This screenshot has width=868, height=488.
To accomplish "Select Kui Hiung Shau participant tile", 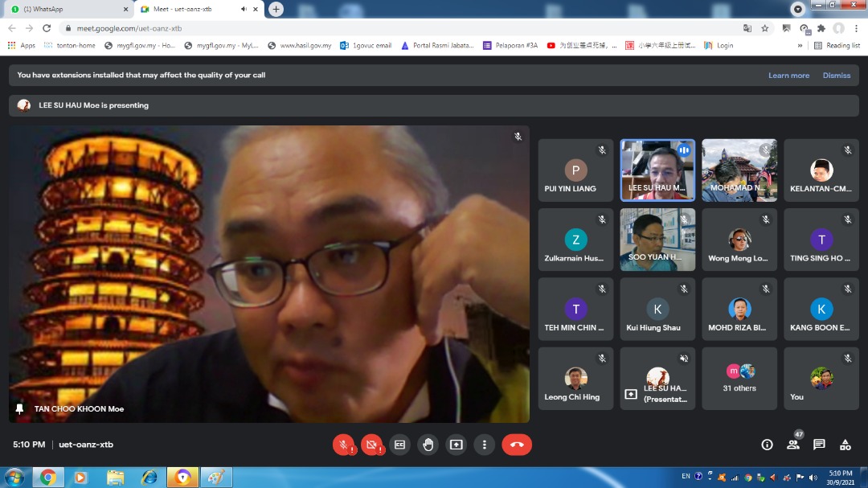I will (657, 309).
